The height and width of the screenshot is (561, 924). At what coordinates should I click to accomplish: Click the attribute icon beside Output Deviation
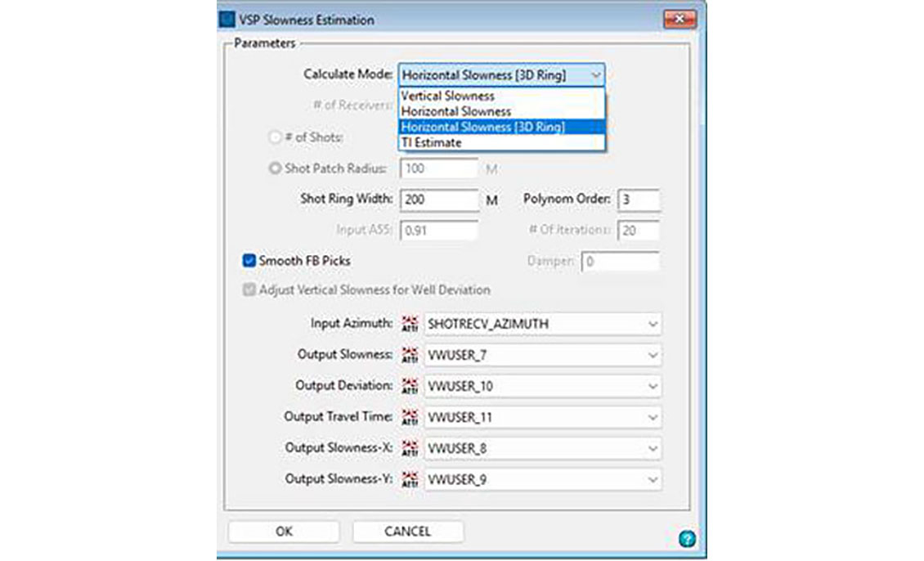(410, 386)
